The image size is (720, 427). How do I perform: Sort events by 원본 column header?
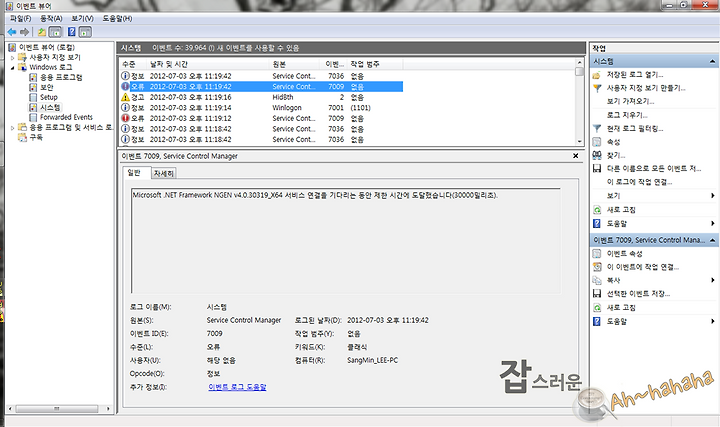pos(294,64)
